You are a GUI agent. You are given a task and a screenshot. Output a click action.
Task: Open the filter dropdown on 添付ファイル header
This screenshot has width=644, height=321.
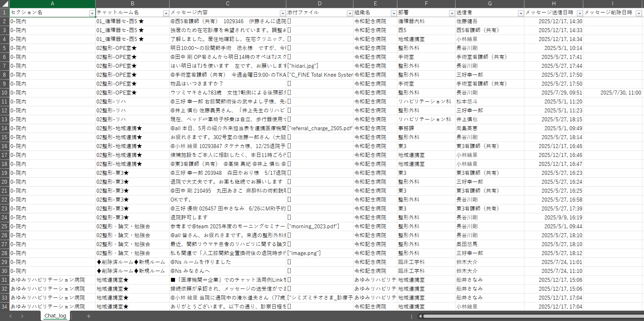(349, 13)
